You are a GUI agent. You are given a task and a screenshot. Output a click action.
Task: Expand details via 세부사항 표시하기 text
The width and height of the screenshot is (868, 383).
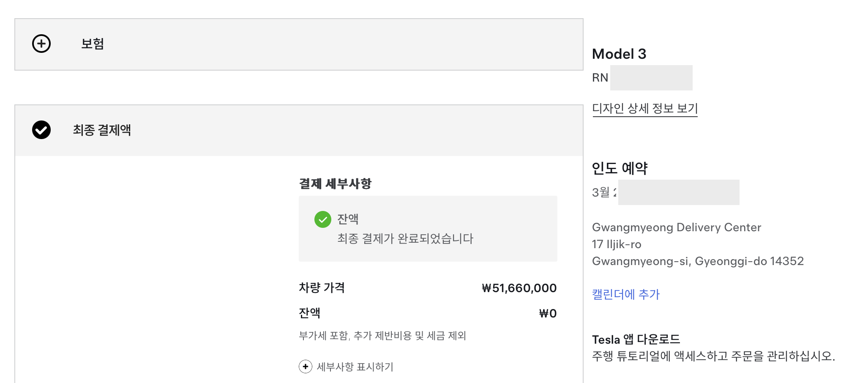point(355,367)
